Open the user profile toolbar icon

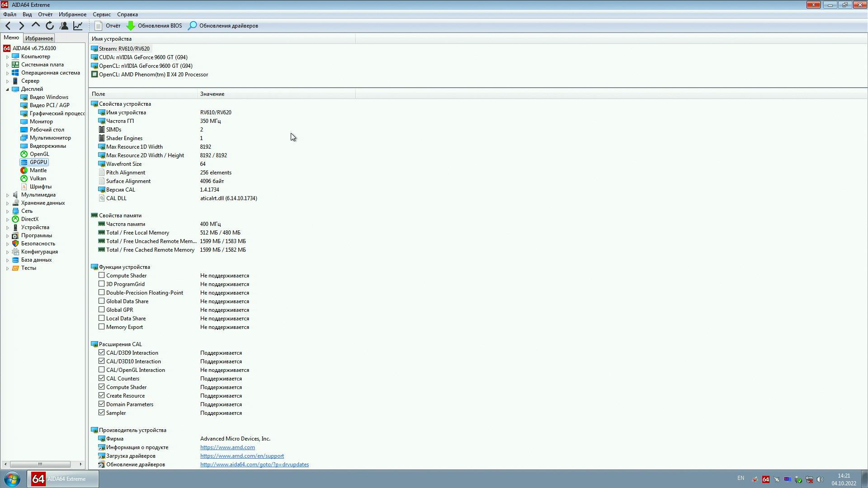(x=64, y=26)
